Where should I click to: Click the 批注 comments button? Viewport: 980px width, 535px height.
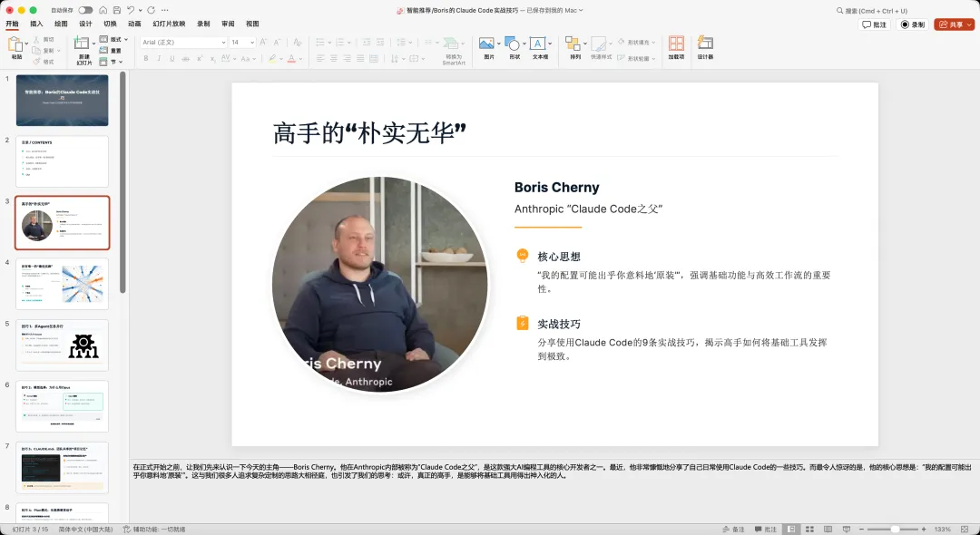875,24
